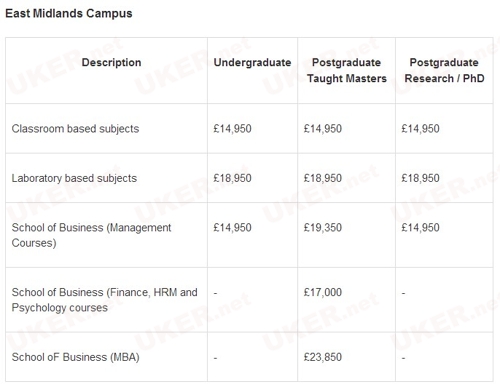Select the £19,350 Management Masters fee

pos(323,227)
